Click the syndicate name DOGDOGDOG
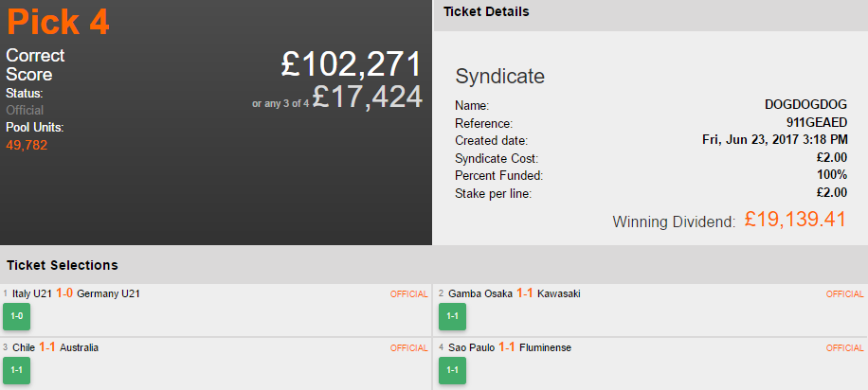This screenshot has width=868, height=390. (x=805, y=105)
